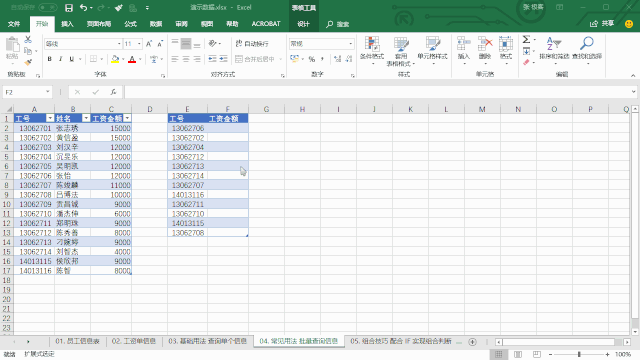Click the Delete cells icon

485,43
